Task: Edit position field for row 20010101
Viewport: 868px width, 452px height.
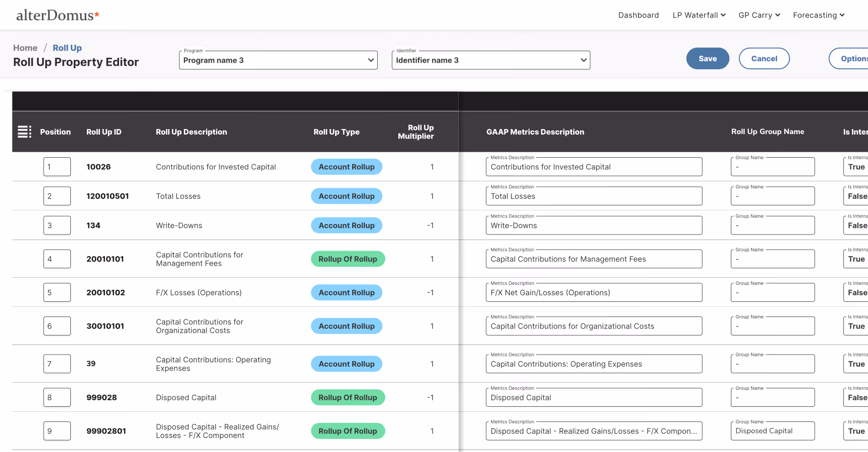Action: (x=57, y=259)
